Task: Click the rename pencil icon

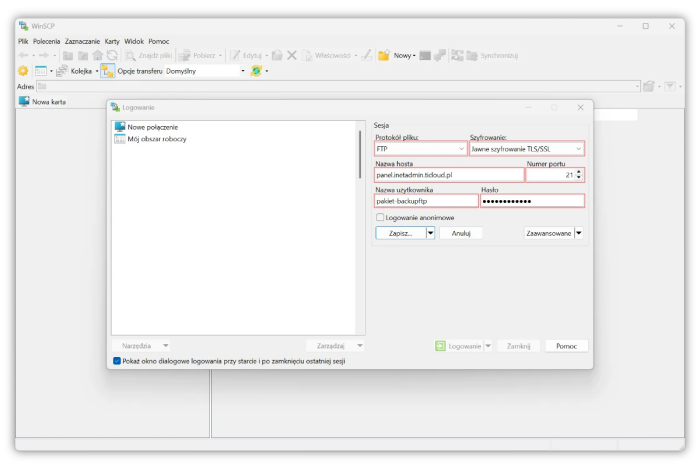Action: click(x=366, y=55)
